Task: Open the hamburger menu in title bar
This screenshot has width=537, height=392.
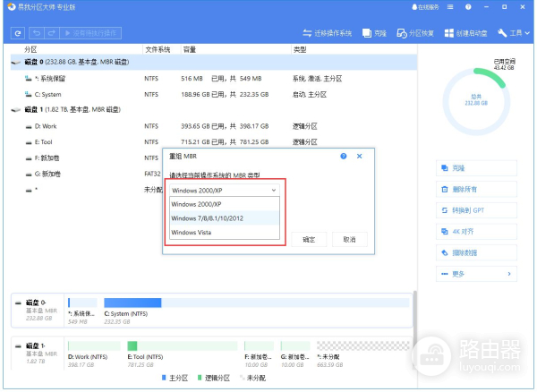Action: [x=450, y=7]
